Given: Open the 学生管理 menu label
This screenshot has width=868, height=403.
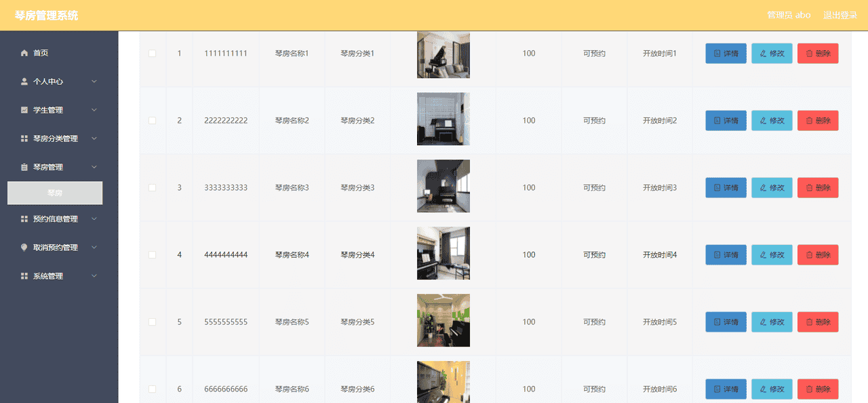Looking at the screenshot, I should [48, 110].
